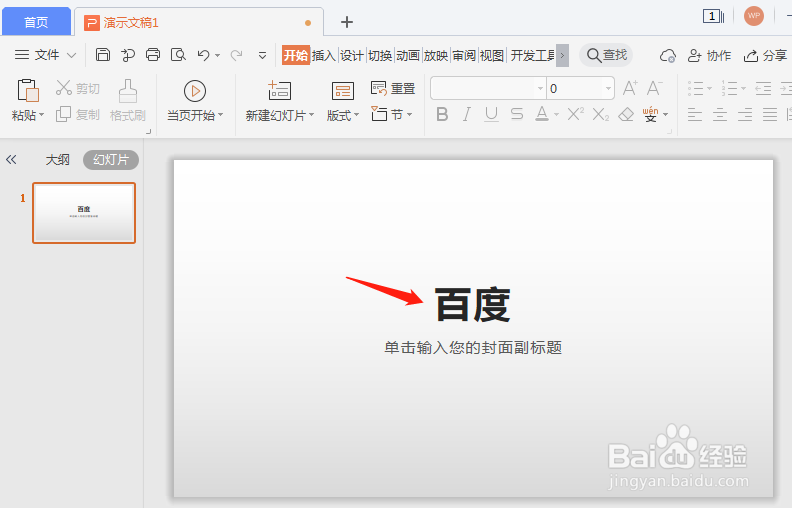Clear formatting with eraser icon

pos(626,115)
